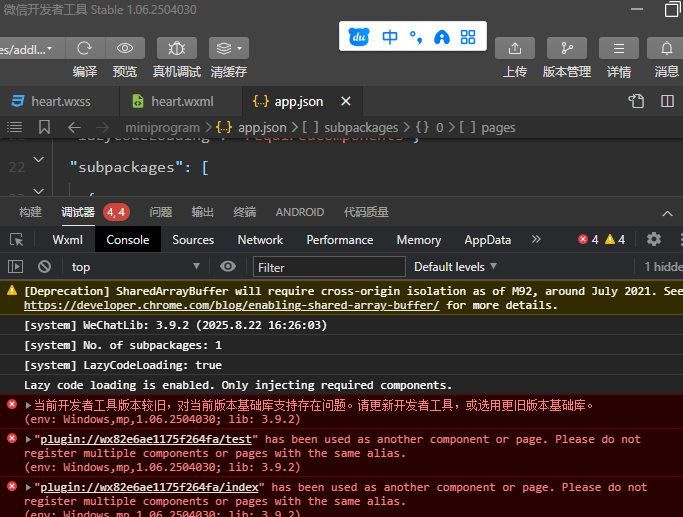Expand the outdated developer tool error

coord(28,405)
